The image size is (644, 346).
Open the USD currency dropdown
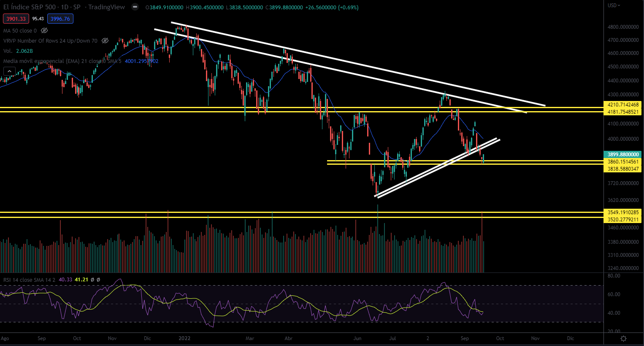614,5
